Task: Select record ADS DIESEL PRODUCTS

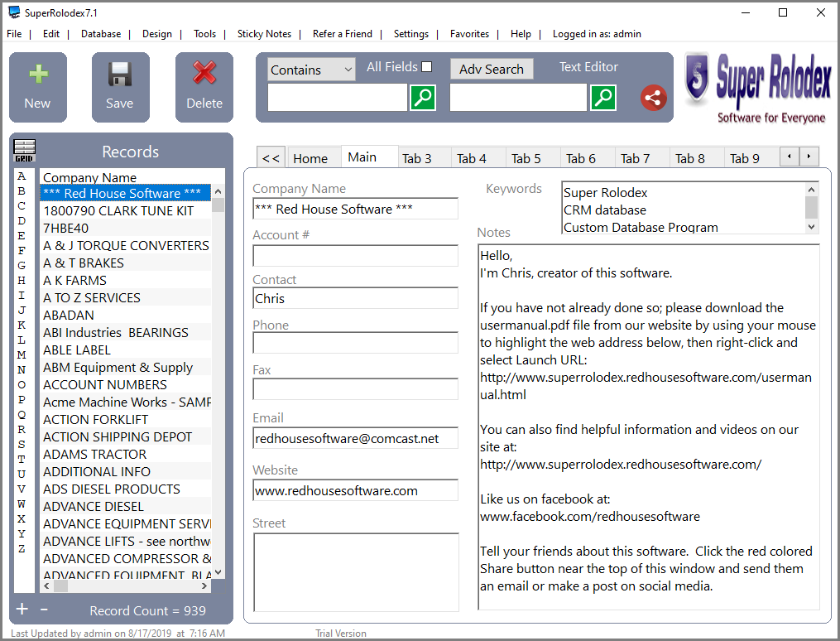Action: tap(126, 489)
